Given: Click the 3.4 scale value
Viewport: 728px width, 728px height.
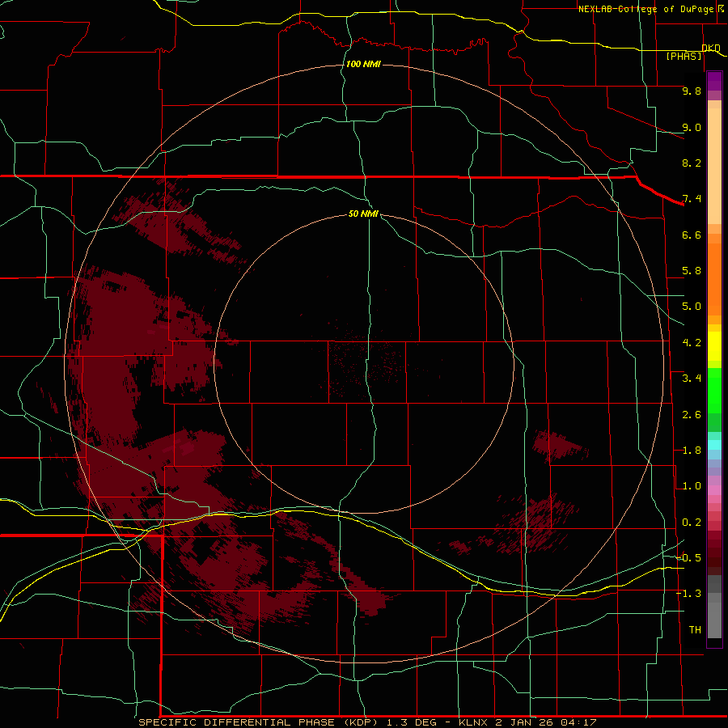Looking at the screenshot, I should coord(692,379).
